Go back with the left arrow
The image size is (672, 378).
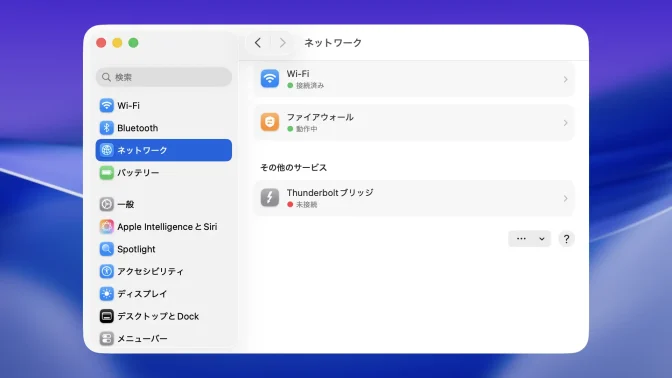[258, 43]
